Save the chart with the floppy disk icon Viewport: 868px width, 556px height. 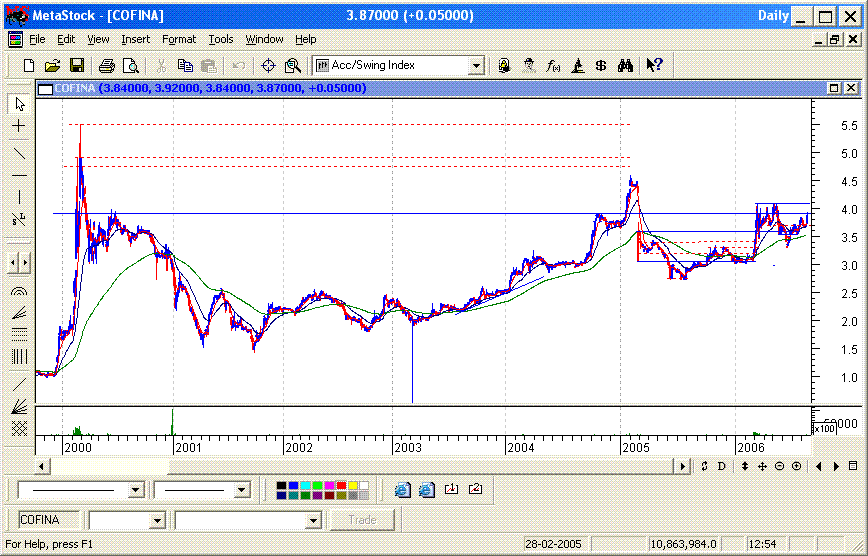[77, 66]
